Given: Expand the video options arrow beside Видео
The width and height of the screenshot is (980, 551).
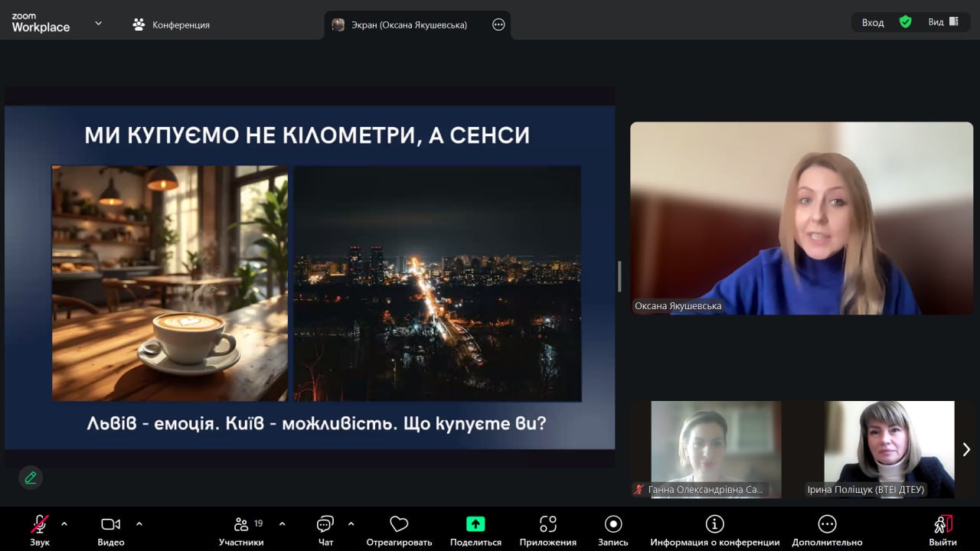Looking at the screenshot, I should [x=139, y=524].
